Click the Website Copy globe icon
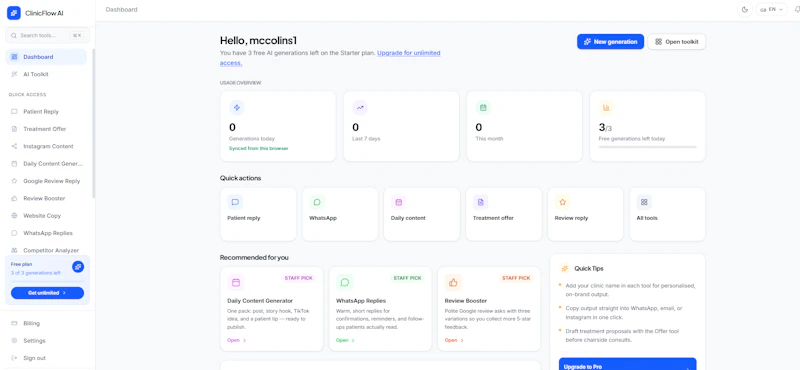Screen dimensions: 800x370 click(14, 215)
